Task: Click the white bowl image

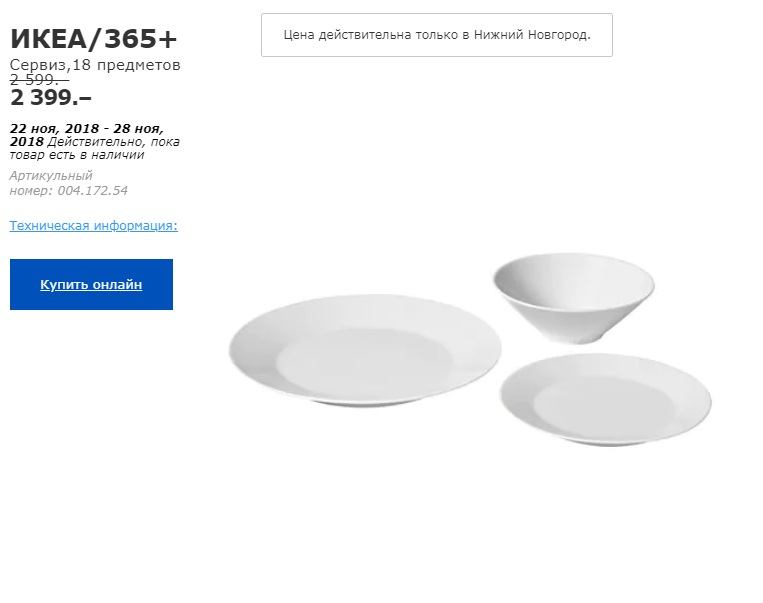Action: pos(572,298)
